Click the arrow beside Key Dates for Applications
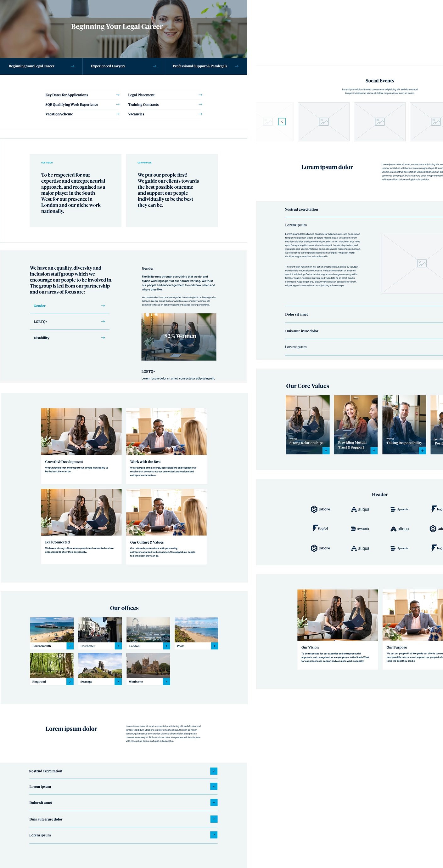The width and height of the screenshot is (443, 868). (x=117, y=95)
